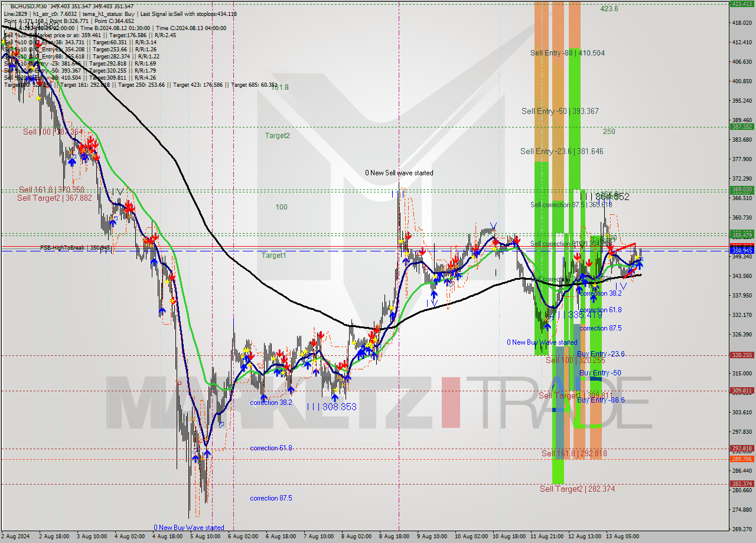
Task: Click the '12 Aug 13:00' time axis label
Action: coord(585,537)
